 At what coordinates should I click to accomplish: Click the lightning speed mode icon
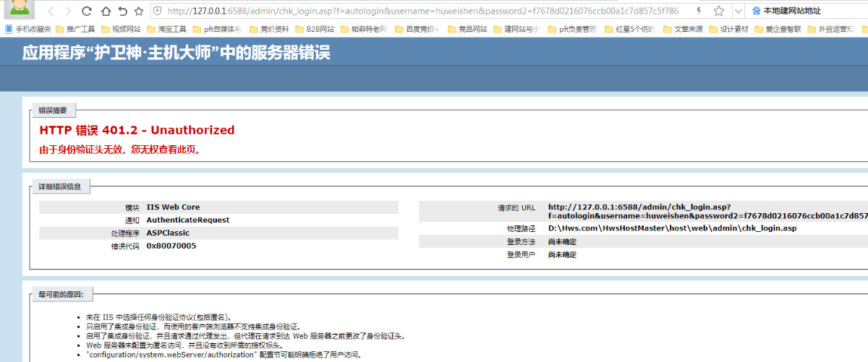698,12
